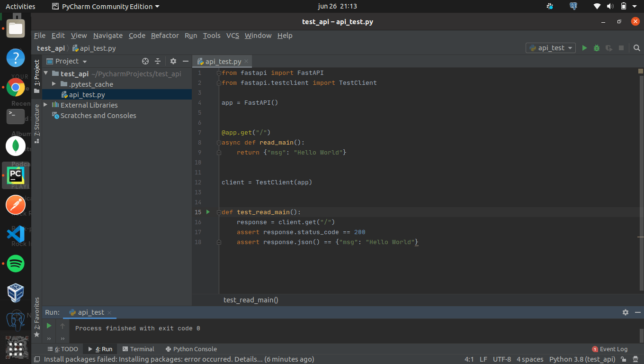Click tool window toggle icon in status bar
Image resolution: width=644 pixels, height=364 pixels.
[x=37, y=359]
